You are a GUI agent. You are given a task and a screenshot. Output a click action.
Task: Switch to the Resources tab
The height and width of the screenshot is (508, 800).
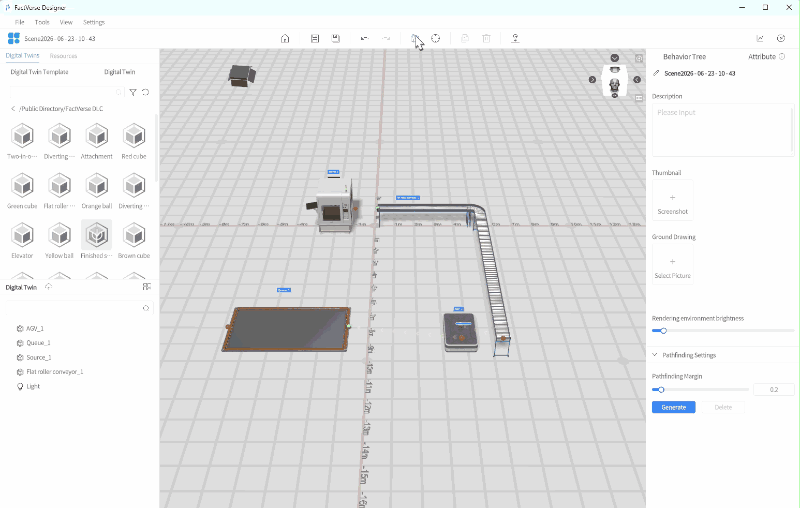(63, 56)
